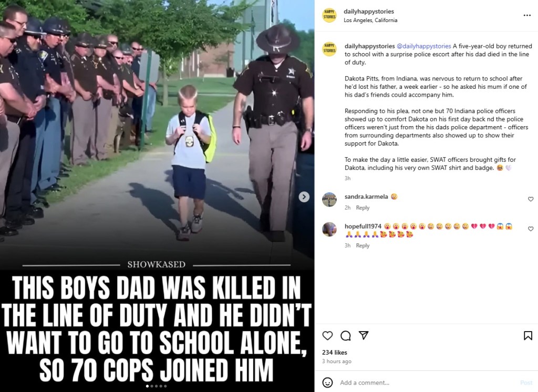Like sandra.karmela's comment
Screen dimensions: 538x392
[531, 199]
